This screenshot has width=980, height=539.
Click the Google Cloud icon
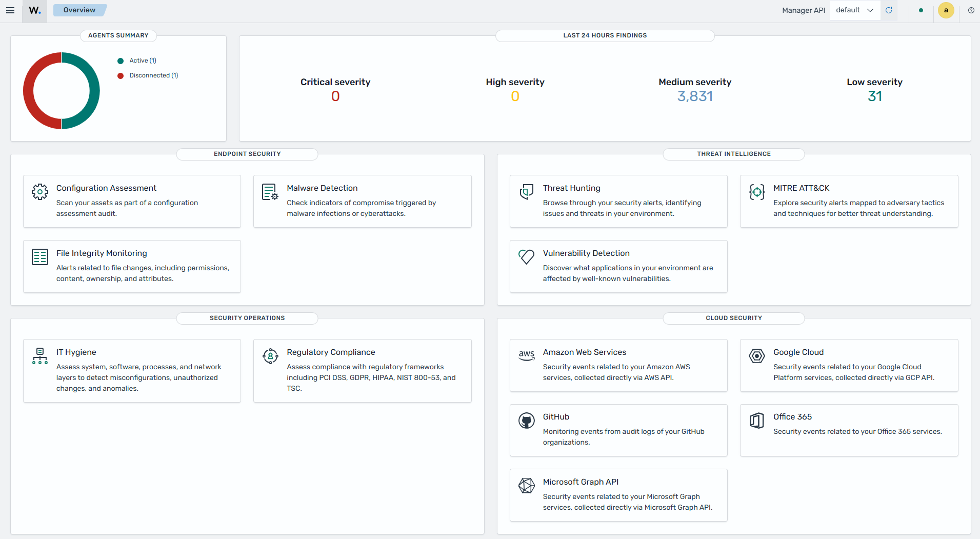coord(757,356)
